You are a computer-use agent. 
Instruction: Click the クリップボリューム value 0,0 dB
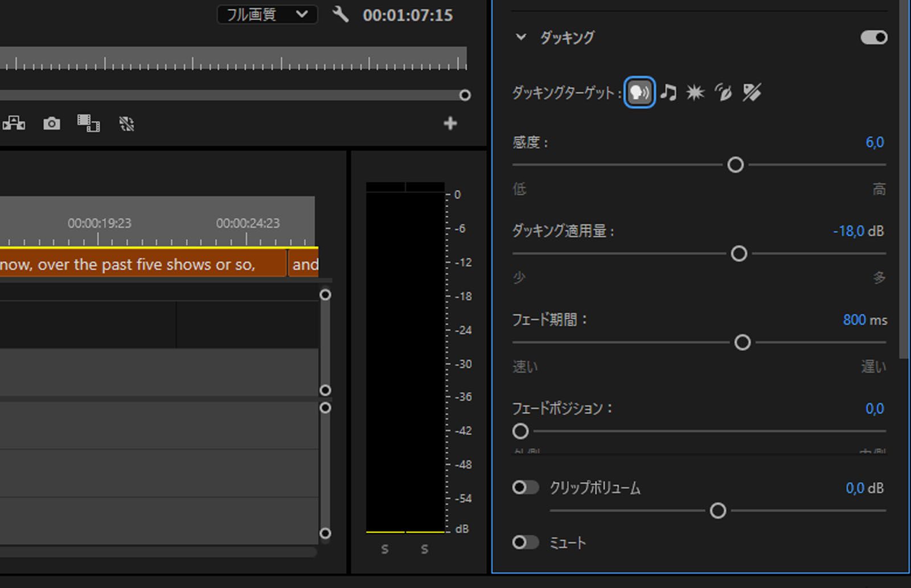click(x=865, y=488)
